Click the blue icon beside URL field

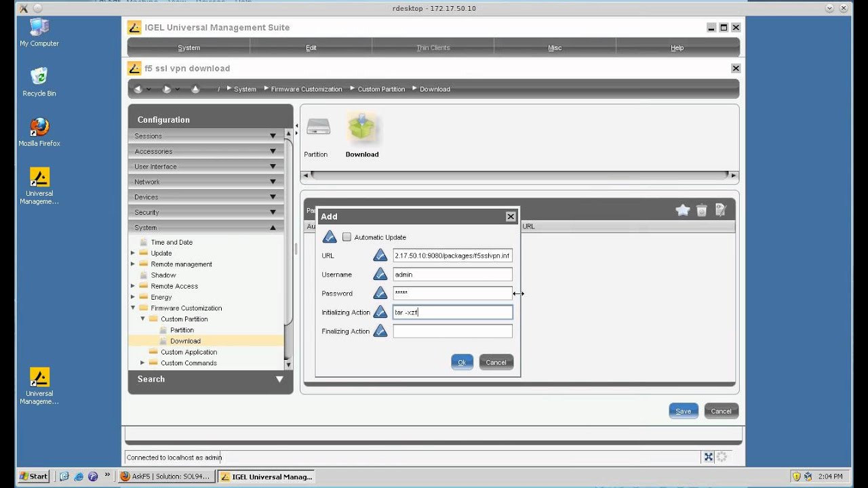tap(380, 256)
